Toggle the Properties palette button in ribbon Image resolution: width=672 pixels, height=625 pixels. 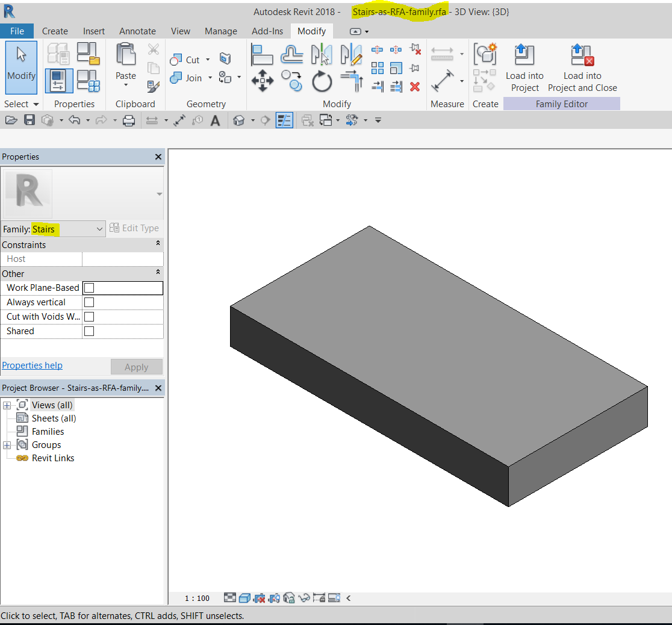point(59,80)
